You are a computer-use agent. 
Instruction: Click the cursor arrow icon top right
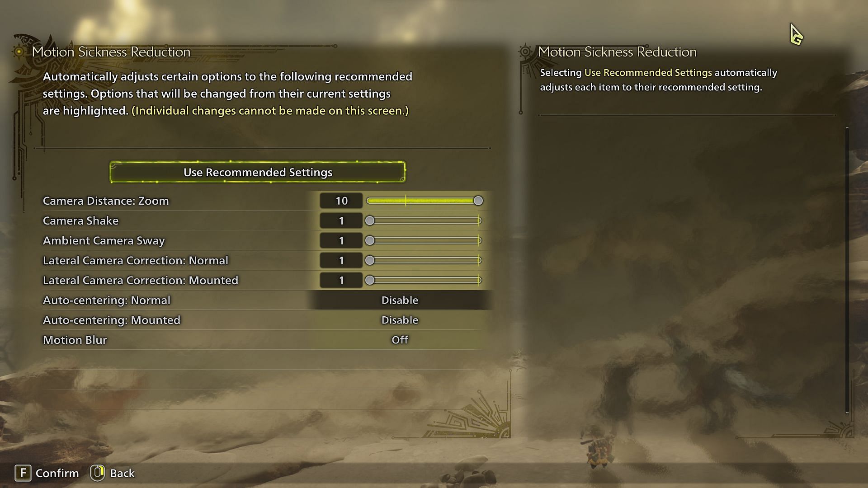[x=796, y=33]
